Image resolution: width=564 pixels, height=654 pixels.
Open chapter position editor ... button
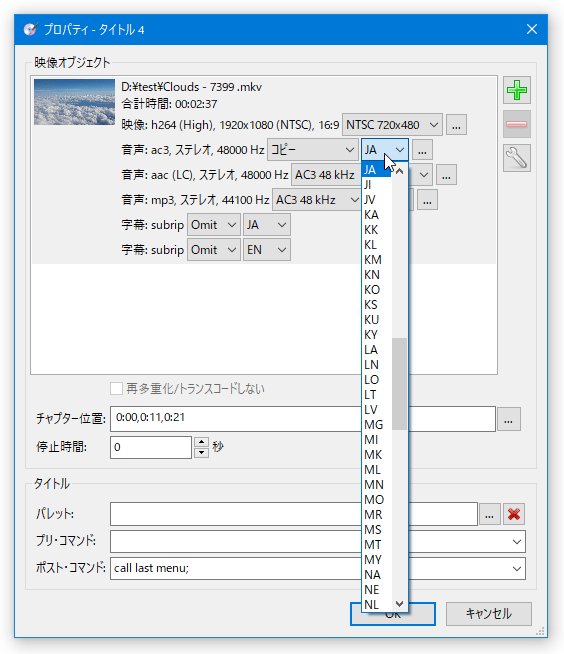[x=508, y=419]
